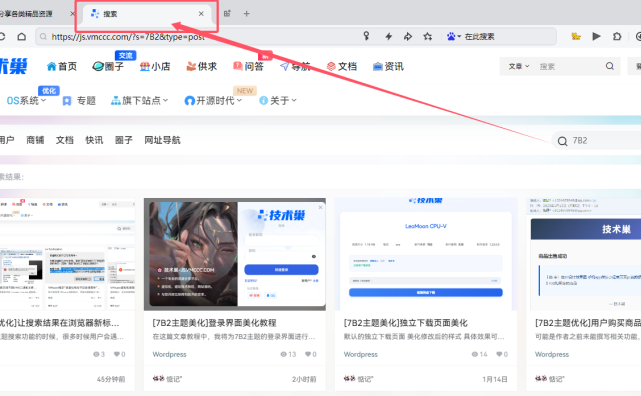
Task: Open 首页 in the site navigation
Action: 62,67
